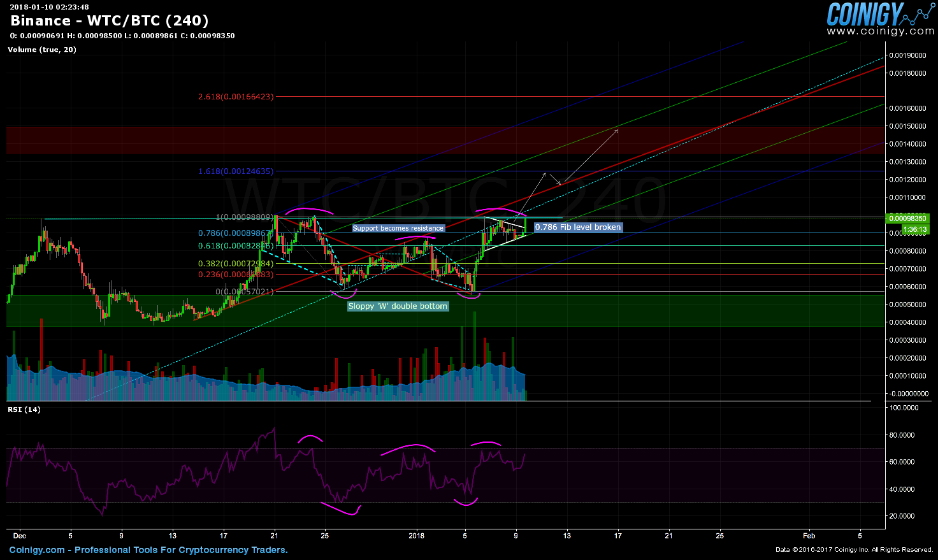
Task: Click the 20.0000 RSI axis label
Action: [x=902, y=516]
